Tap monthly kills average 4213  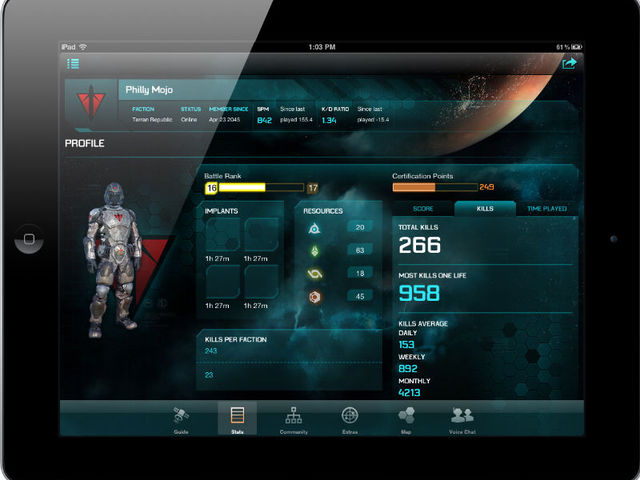(x=409, y=393)
